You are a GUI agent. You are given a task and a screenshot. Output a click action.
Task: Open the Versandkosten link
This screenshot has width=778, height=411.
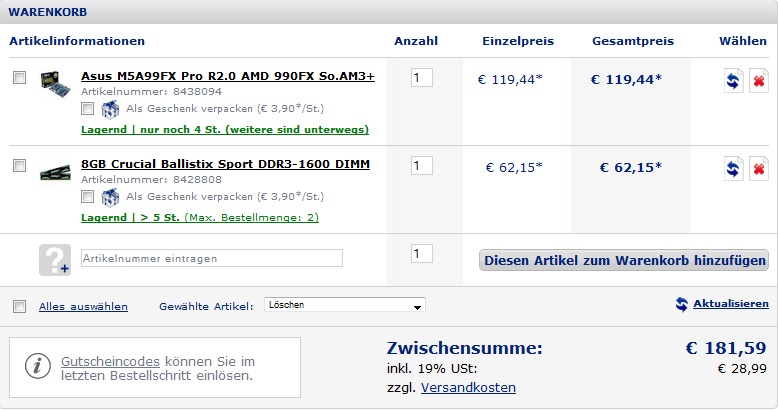tap(468, 387)
